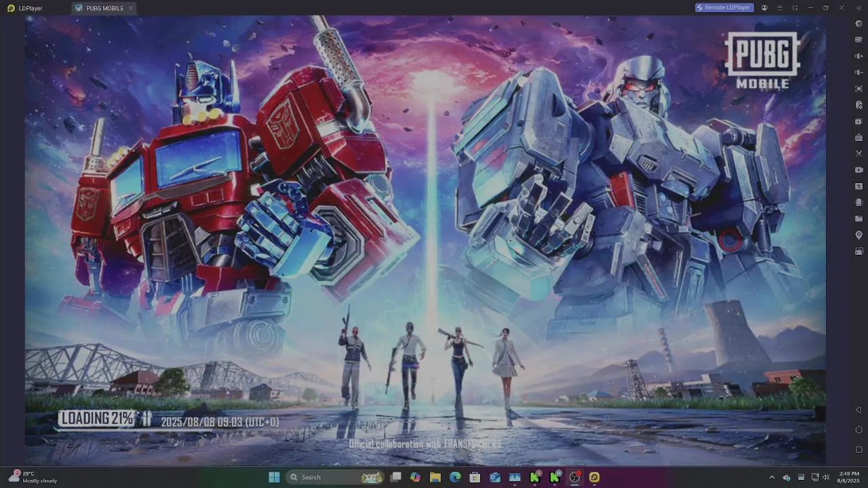Click the taskbar Search box
This screenshot has height=488, width=868.
coord(335,477)
